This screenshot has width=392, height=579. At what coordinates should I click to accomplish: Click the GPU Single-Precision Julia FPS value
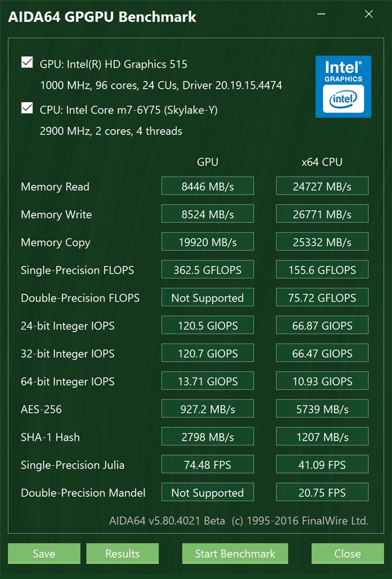coord(207,464)
